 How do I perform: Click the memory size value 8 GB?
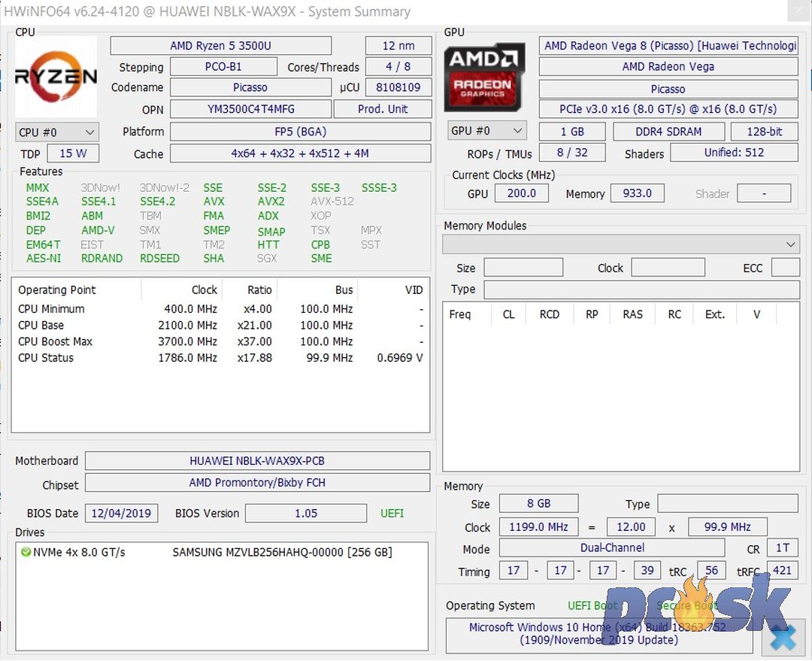[x=538, y=504]
